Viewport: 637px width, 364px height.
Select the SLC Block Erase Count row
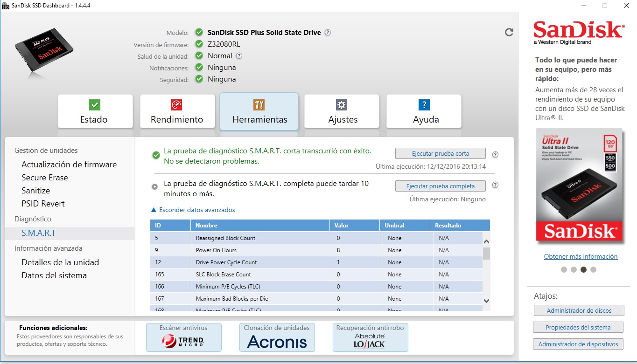pyautogui.click(x=316, y=275)
